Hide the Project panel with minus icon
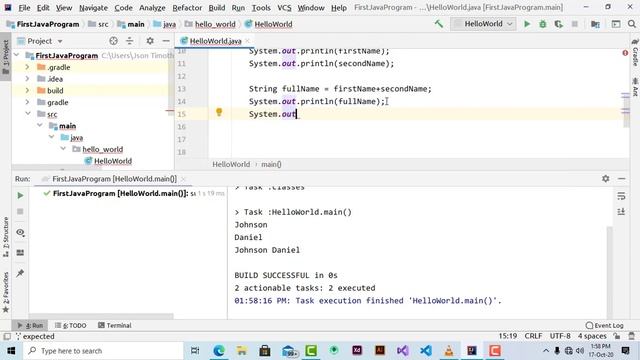Screen dimensions: 640x360 [x=166, y=41]
